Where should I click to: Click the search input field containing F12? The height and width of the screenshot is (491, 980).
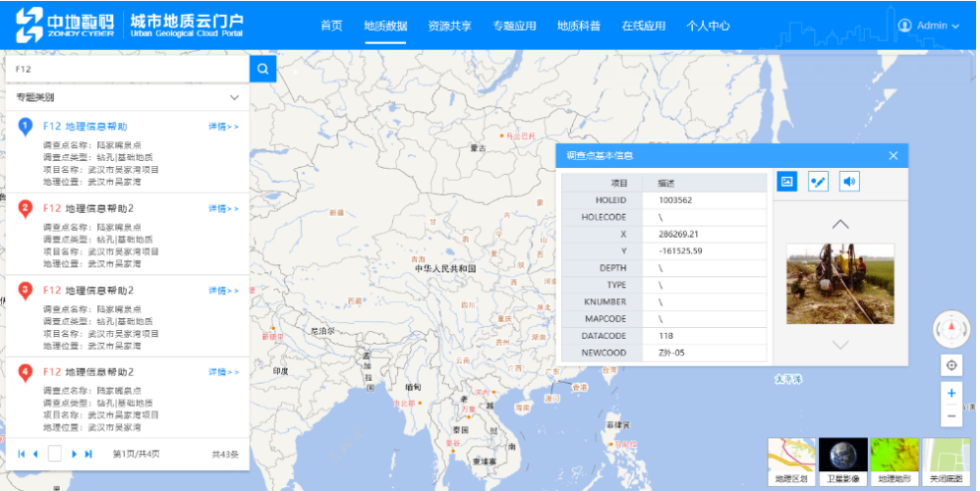click(x=128, y=69)
